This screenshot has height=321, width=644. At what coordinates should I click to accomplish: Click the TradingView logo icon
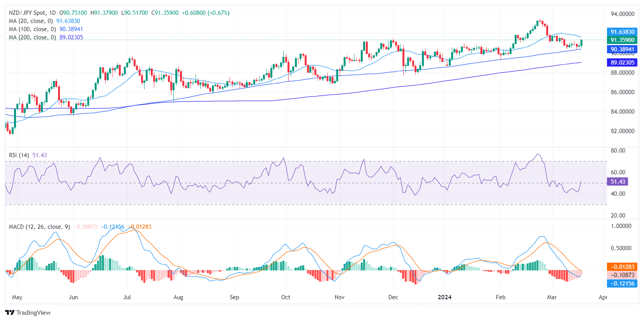point(10,312)
